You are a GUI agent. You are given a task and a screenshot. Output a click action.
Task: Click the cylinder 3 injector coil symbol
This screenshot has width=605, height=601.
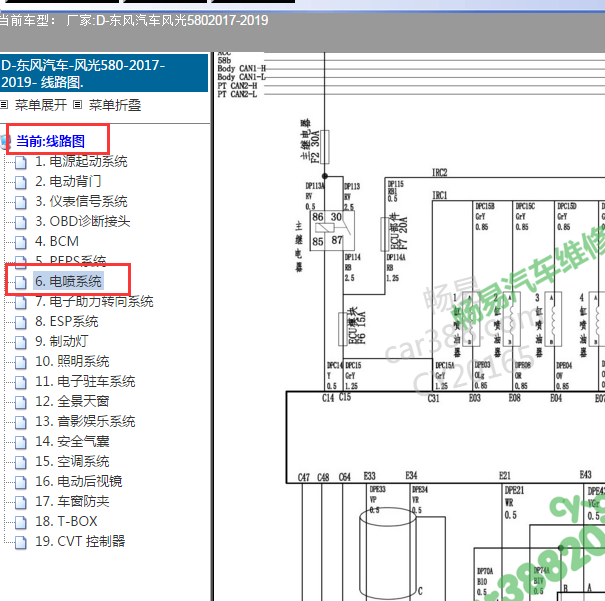[553, 319]
